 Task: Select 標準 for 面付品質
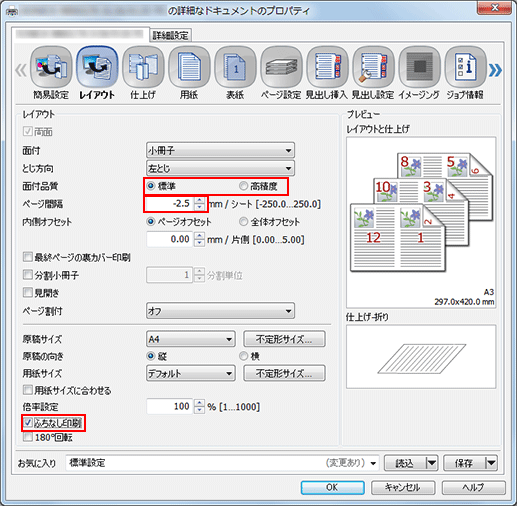tap(151, 186)
